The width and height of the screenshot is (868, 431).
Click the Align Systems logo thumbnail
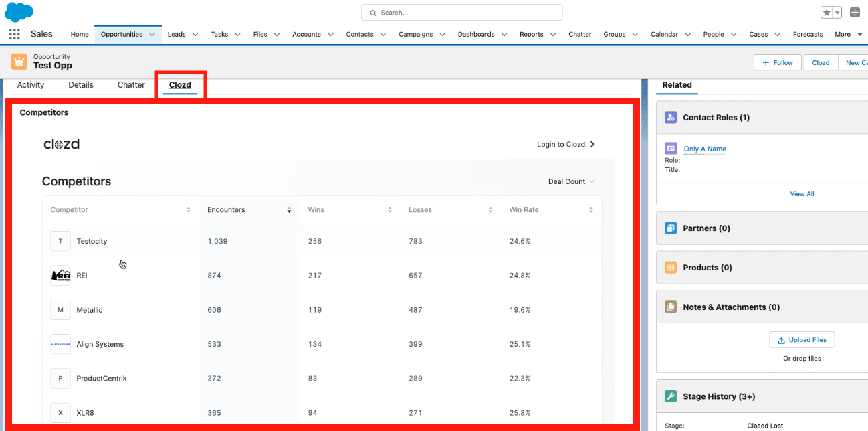[60, 344]
